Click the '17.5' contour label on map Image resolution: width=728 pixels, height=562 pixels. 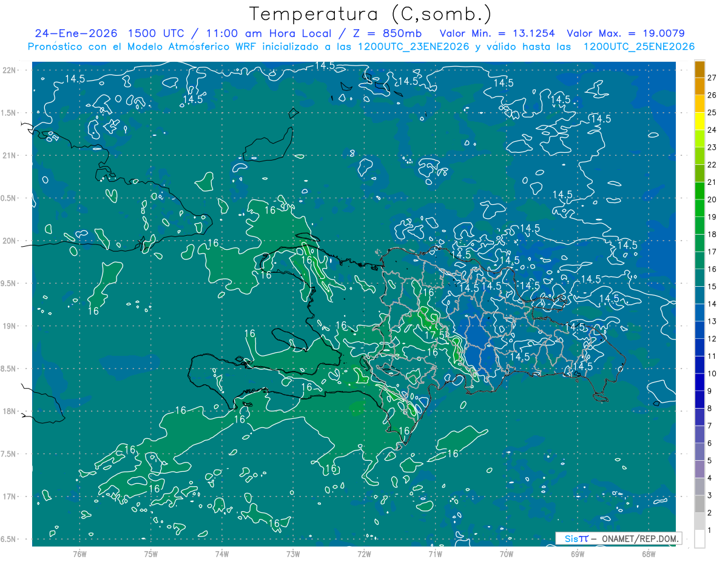[434, 335]
